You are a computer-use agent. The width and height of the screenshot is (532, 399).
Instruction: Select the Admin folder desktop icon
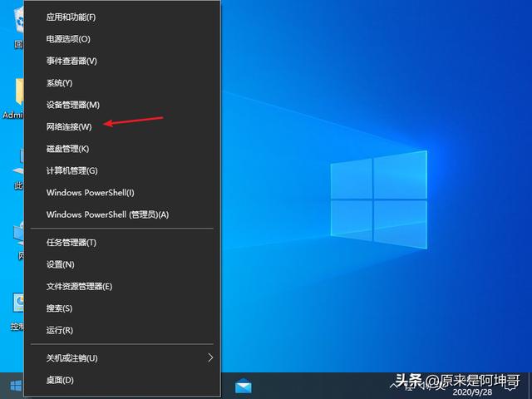click(x=13, y=98)
